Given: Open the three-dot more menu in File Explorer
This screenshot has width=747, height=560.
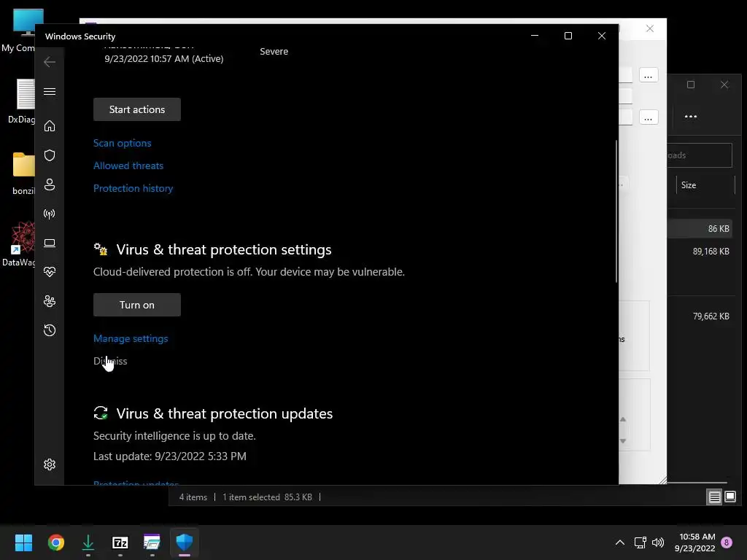Looking at the screenshot, I should pos(691,116).
